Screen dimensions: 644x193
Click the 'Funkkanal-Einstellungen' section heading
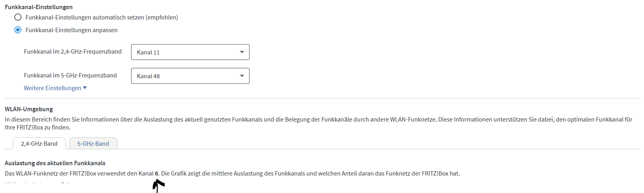[39, 7]
